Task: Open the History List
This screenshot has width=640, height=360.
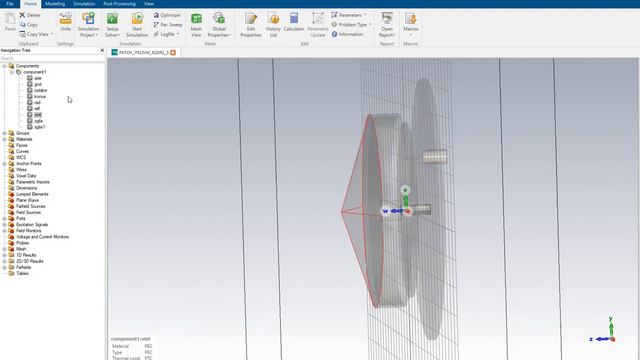Action: tap(273, 24)
